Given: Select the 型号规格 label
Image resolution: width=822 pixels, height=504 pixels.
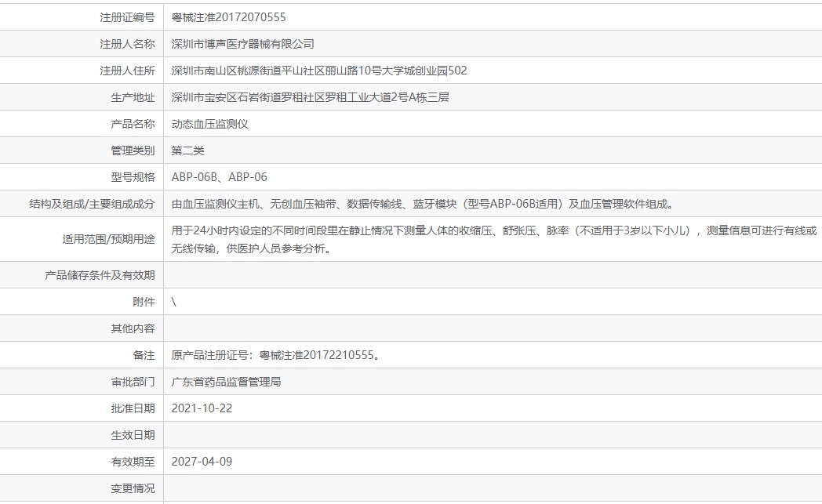Looking at the screenshot, I should coord(133,178).
